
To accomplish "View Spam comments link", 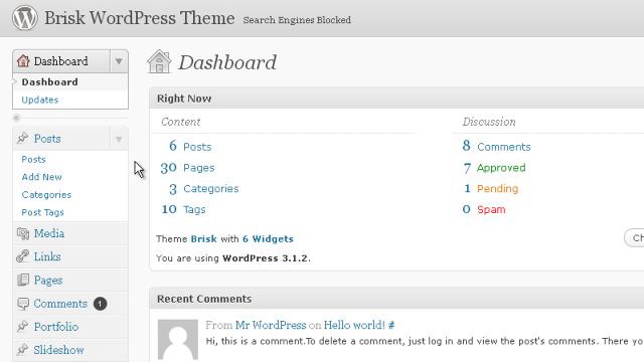I will tap(491, 210).
